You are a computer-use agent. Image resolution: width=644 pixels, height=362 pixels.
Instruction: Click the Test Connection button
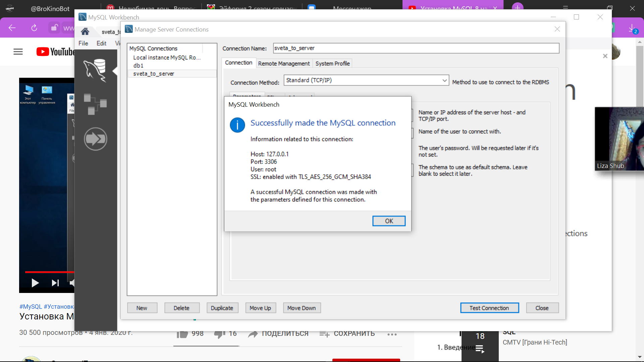tap(489, 308)
